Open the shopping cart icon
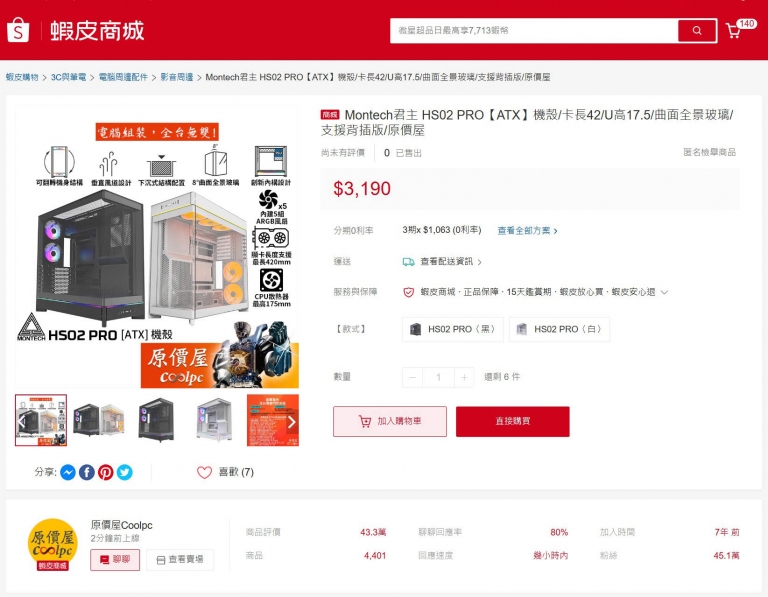This screenshot has height=597, width=768. 733,31
